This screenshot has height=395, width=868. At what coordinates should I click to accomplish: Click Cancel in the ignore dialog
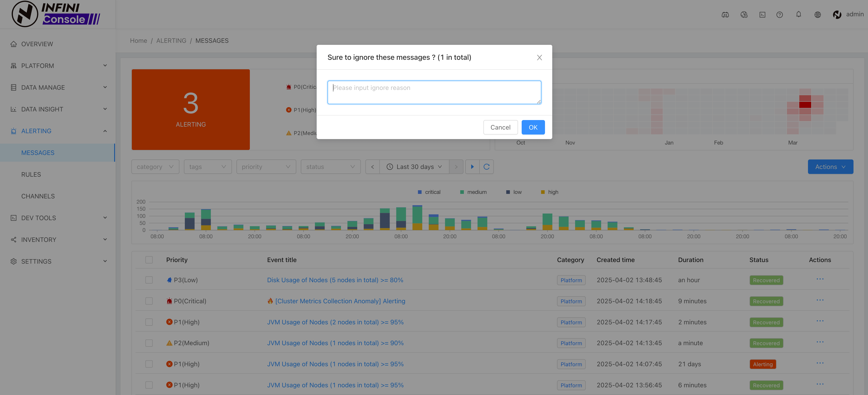coord(500,127)
